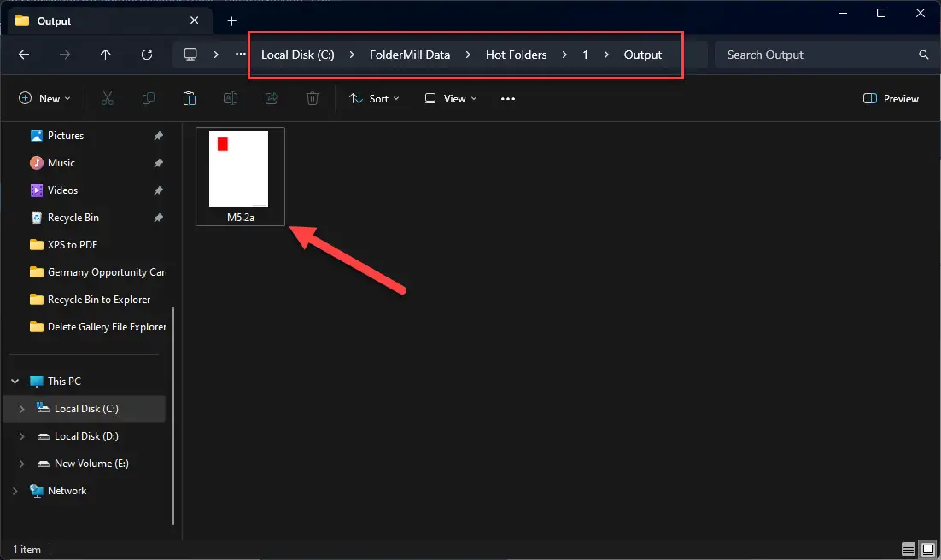The image size is (941, 560).
Task: Open the Sort dropdown
Action: tap(374, 98)
